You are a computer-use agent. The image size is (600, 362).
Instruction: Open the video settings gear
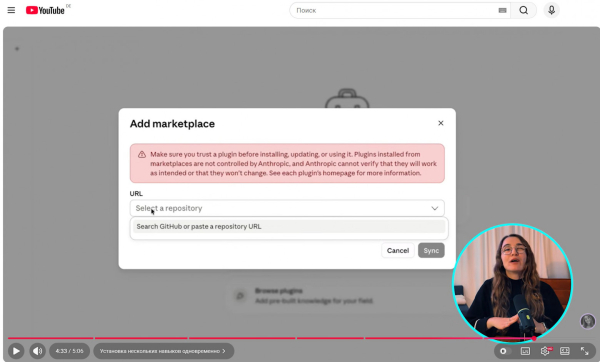[545, 351]
